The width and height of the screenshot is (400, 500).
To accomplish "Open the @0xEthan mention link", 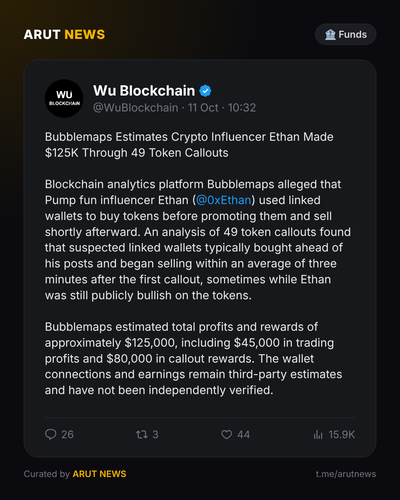I will pyautogui.click(x=224, y=200).
